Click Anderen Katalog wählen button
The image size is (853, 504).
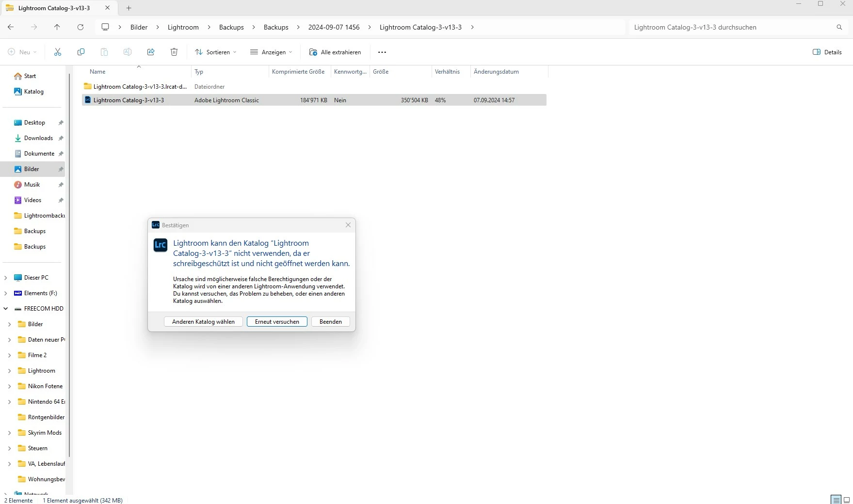click(203, 322)
